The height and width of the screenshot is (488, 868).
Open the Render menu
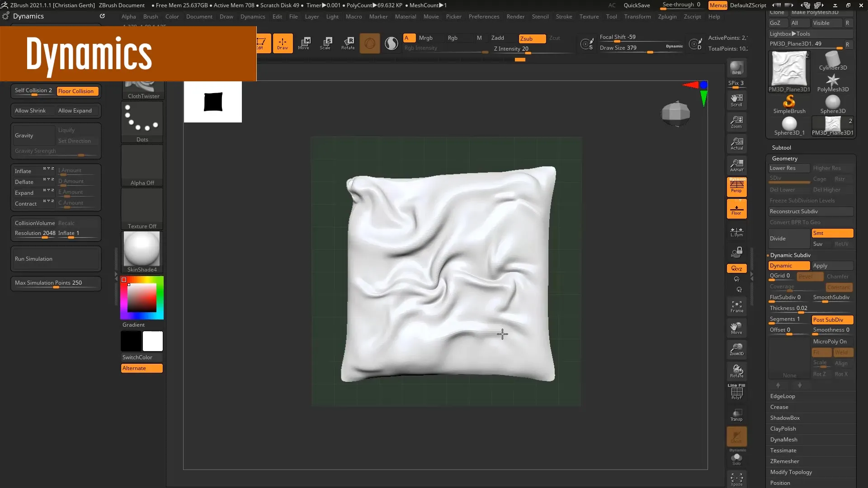[515, 17]
